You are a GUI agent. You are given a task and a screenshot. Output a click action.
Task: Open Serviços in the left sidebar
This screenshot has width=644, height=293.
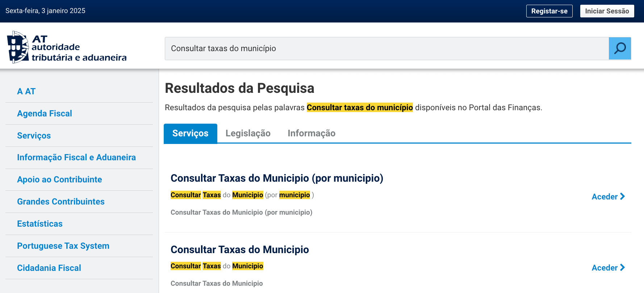(x=34, y=136)
